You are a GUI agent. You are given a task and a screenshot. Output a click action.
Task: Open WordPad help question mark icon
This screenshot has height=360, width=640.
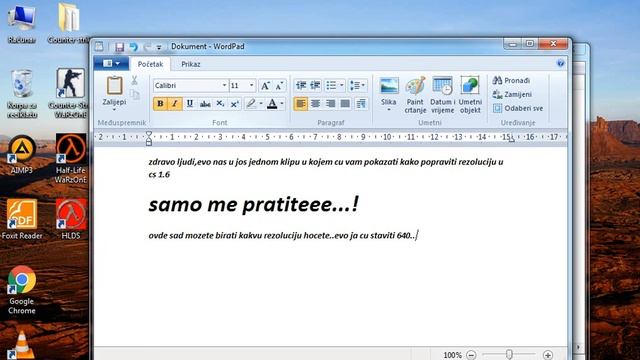pos(560,63)
